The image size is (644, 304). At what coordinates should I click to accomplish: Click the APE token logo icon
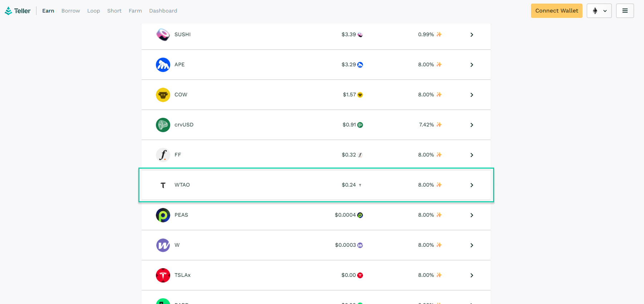163,65
